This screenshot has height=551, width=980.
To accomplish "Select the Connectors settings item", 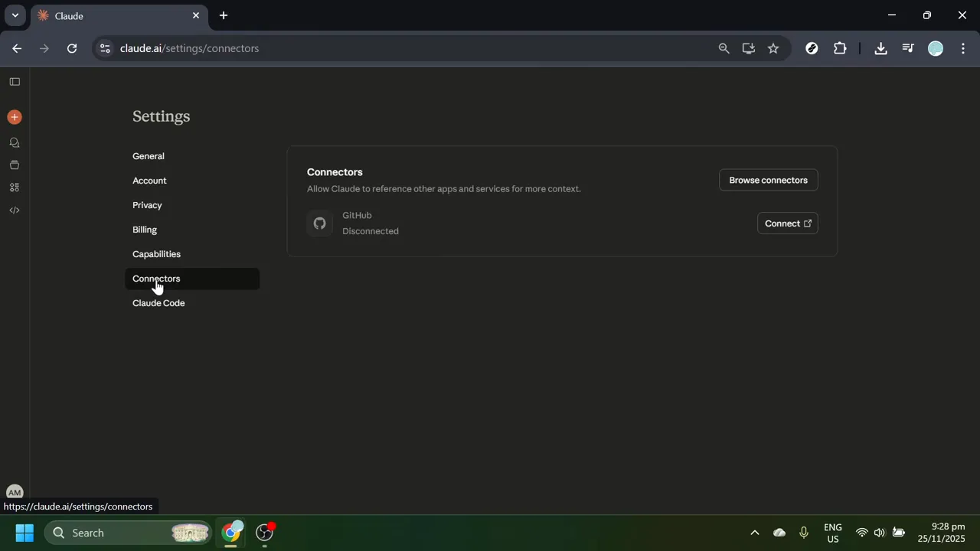I will [192, 279].
